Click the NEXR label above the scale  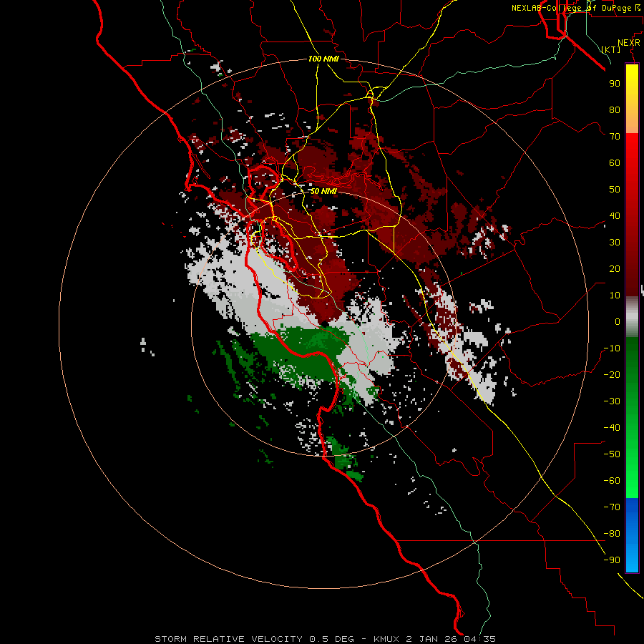pyautogui.click(x=629, y=43)
